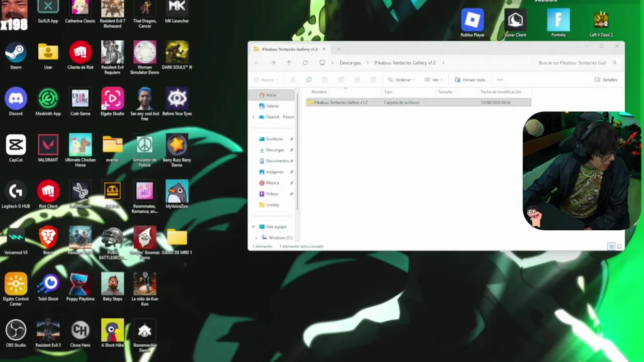Go to Descargas in the breadcrumb path
Screen dimensions: 644x362
[350, 63]
